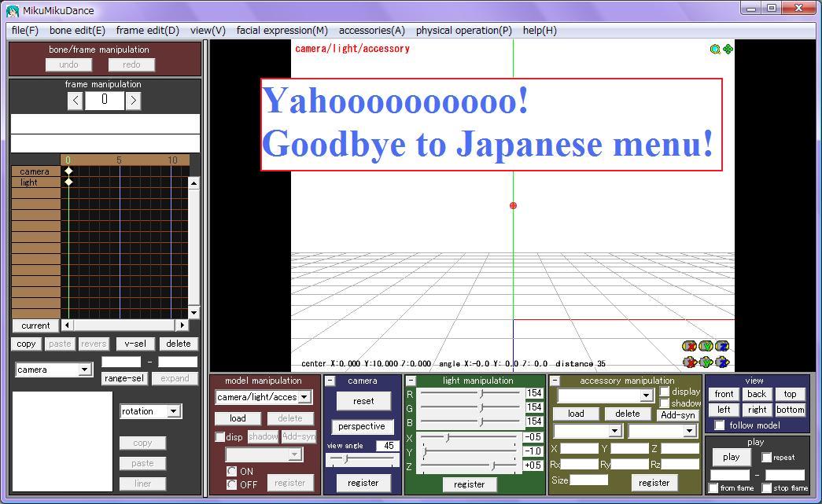Toggle the from flame checkbox
Viewport: 822px width, 504px height.
[x=713, y=487]
